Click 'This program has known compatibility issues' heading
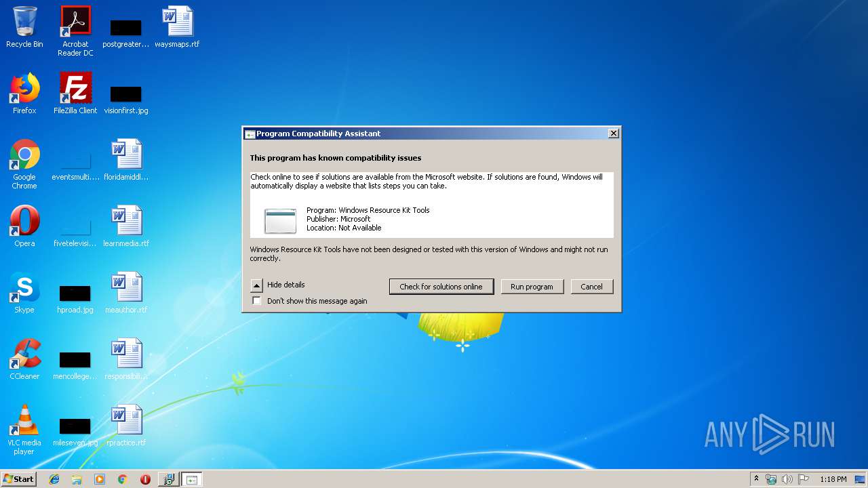 [336, 158]
